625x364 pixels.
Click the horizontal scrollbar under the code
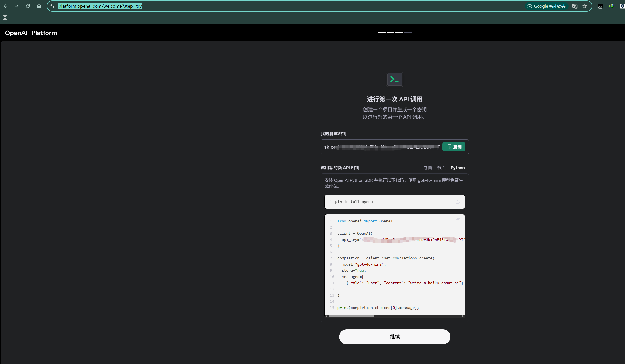click(x=351, y=316)
